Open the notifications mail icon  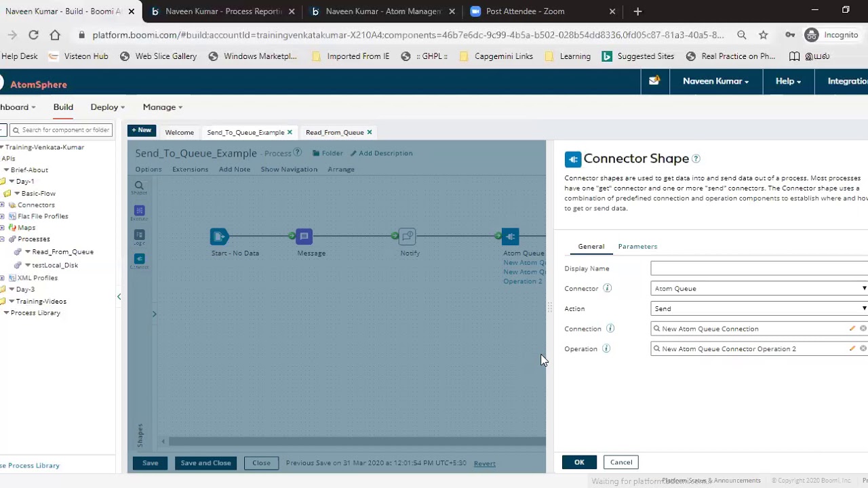654,81
